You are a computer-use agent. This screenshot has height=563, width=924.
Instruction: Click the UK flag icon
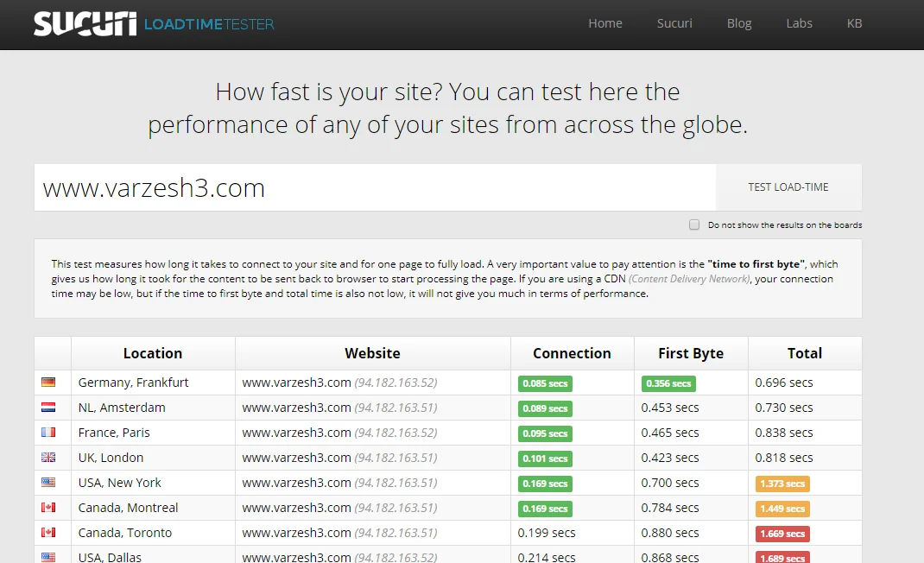pos(48,458)
